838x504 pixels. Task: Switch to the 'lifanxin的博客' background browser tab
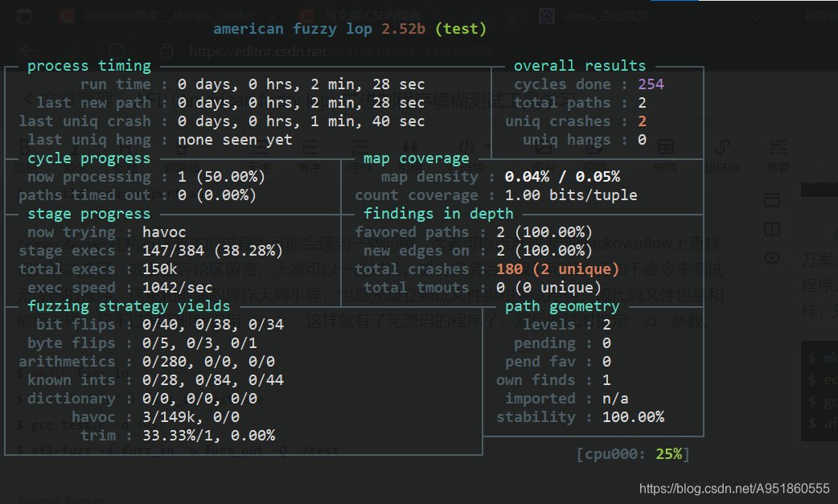tap(166, 17)
